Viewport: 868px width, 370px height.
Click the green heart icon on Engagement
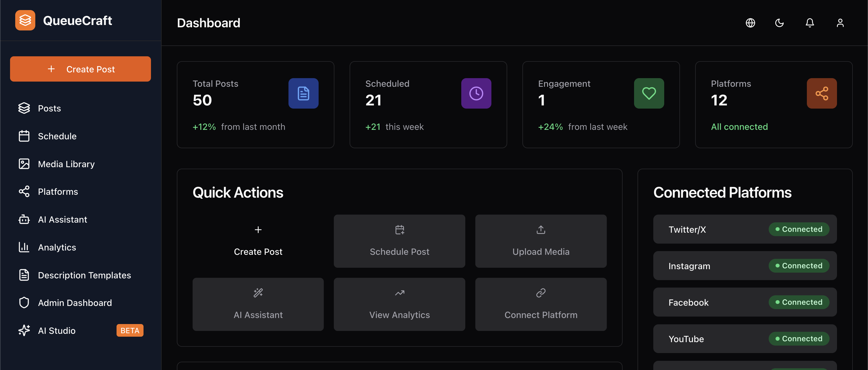tap(649, 93)
